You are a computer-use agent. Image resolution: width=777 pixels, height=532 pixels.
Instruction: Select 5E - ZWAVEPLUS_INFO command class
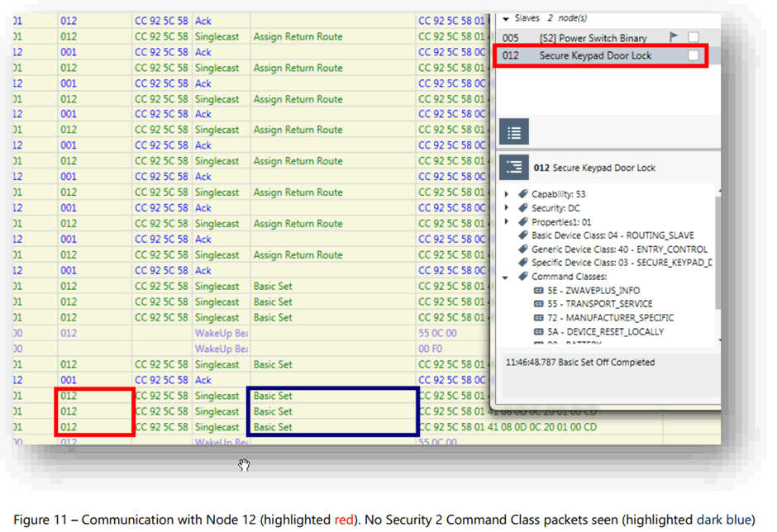(593, 290)
